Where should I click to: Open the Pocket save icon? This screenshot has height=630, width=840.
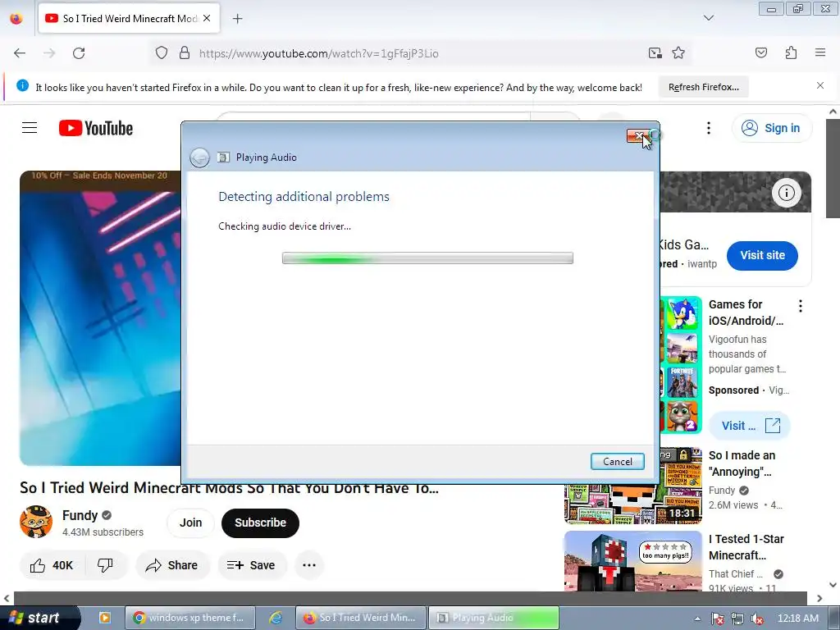tap(760, 52)
